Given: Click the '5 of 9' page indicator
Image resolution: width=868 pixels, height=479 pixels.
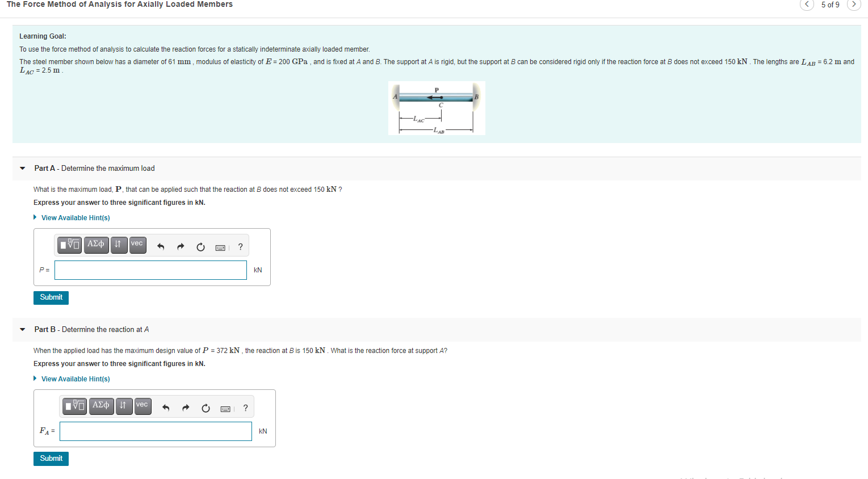Looking at the screenshot, I should [830, 5].
